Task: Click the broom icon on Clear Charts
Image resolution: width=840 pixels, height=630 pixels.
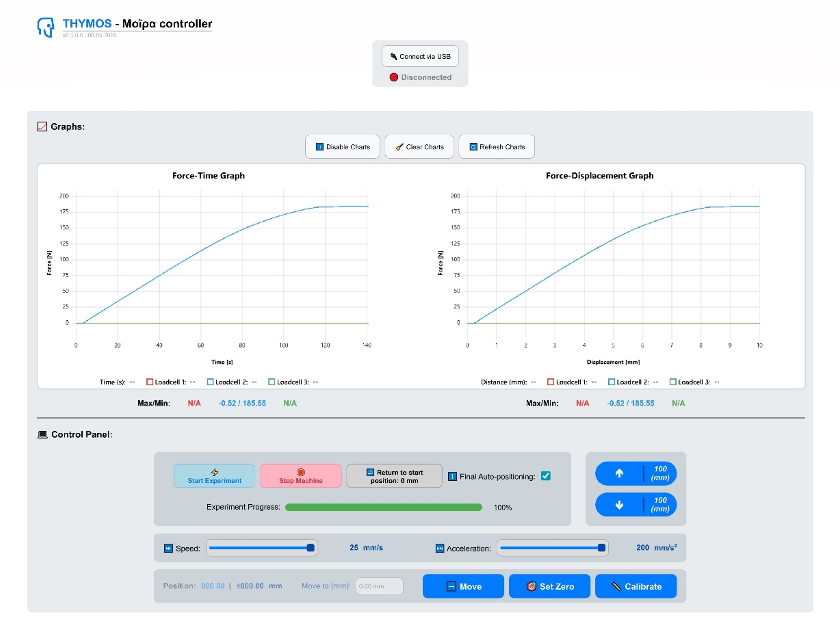Action: pyautogui.click(x=399, y=147)
